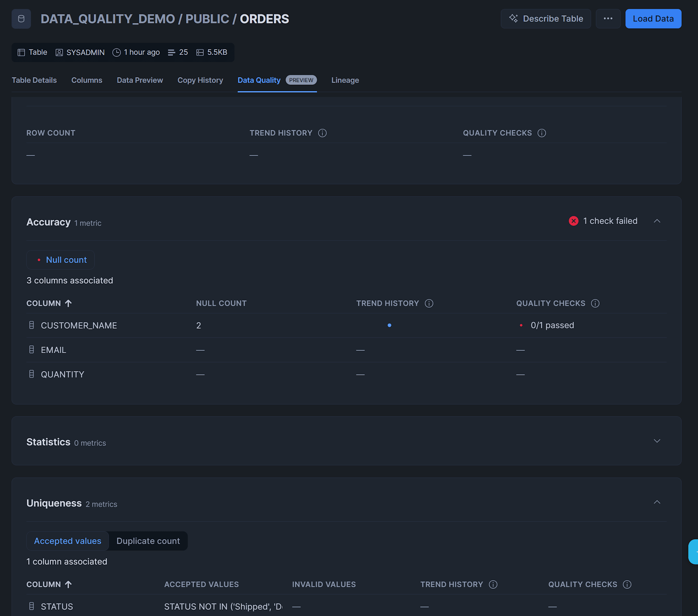Collapse the Uniqueness section

pos(657,502)
